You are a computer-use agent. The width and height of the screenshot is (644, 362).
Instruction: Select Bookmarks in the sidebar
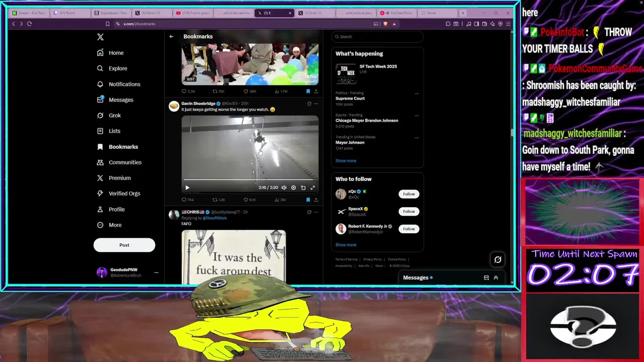117,147
